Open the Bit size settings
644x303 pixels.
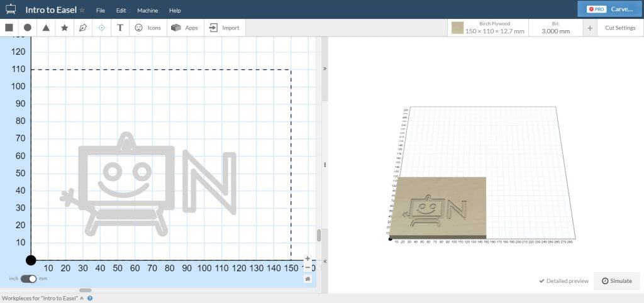(x=555, y=28)
